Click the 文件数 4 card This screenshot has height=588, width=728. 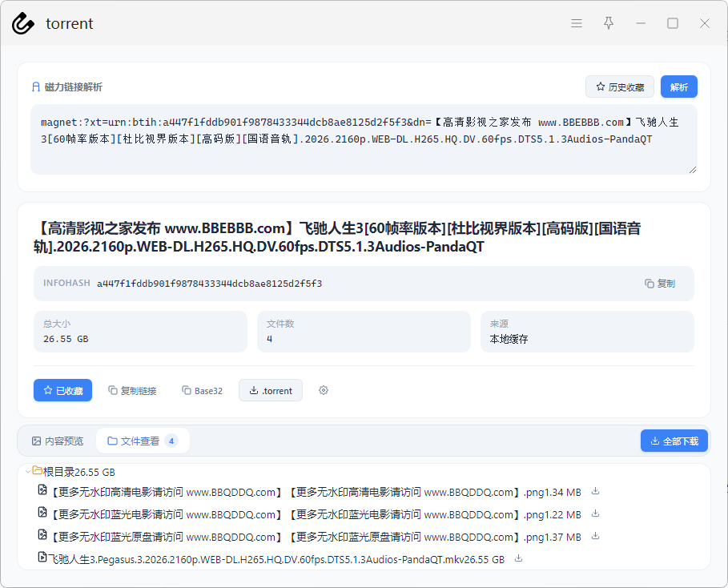(x=364, y=332)
